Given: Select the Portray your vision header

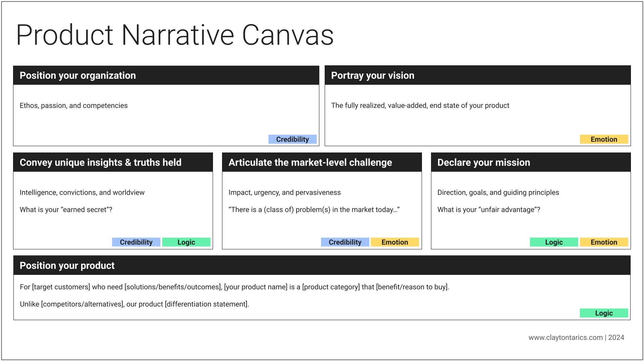Looking at the screenshot, I should [478, 75].
